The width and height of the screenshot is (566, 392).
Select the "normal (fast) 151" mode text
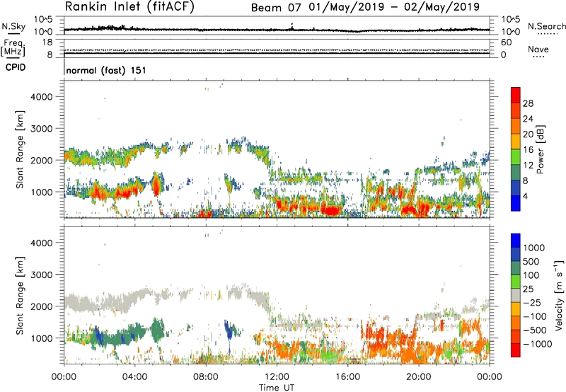(106, 70)
